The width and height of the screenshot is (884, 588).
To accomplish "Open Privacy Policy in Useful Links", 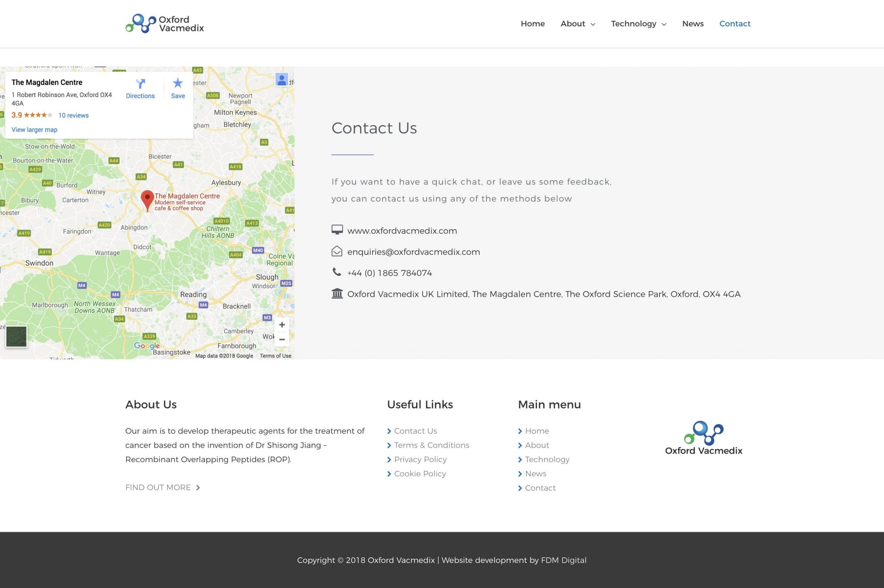I will click(x=420, y=459).
